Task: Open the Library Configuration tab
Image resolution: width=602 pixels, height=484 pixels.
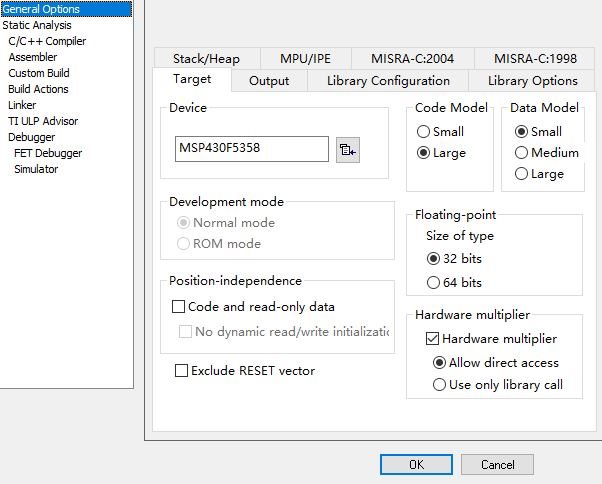Action: 388,81
